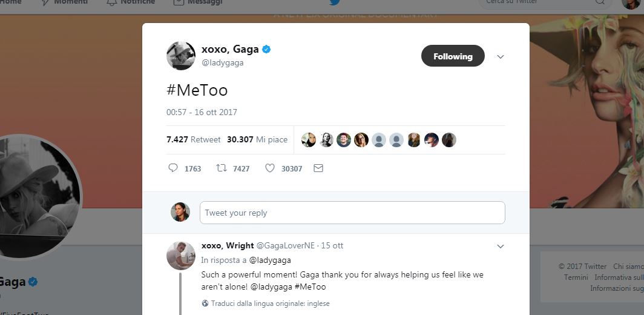Screen dimensions: 644x315
Task: Go to the Messaggi tab
Action: (x=198, y=2)
